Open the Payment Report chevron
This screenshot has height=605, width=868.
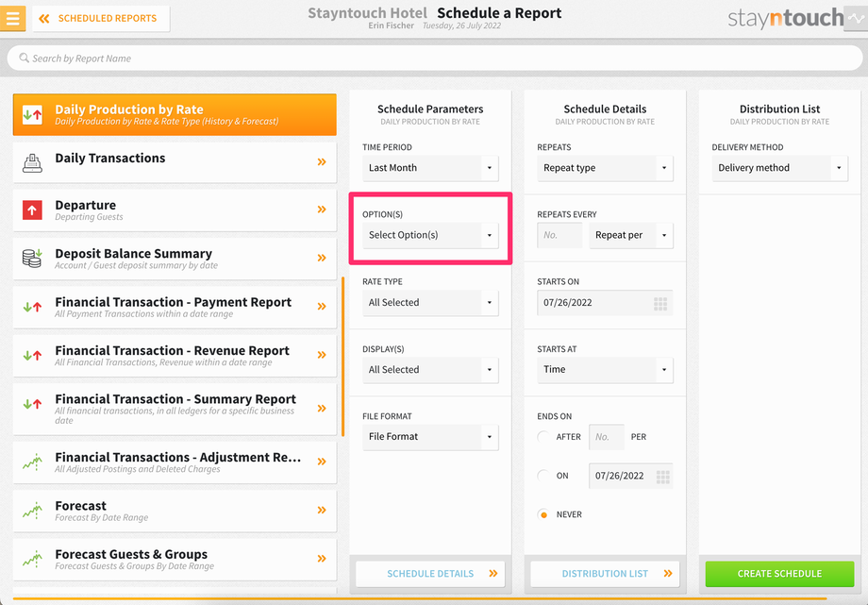pyautogui.click(x=322, y=307)
